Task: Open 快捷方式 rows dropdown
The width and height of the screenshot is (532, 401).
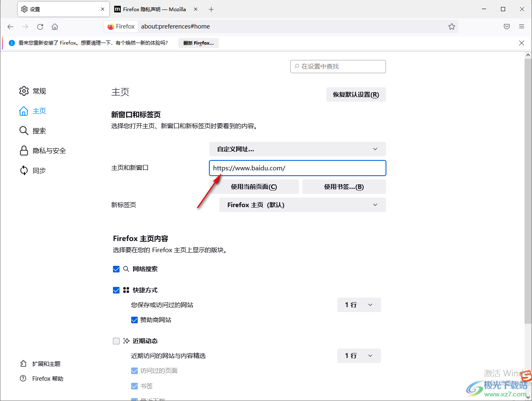Action: pos(359,305)
